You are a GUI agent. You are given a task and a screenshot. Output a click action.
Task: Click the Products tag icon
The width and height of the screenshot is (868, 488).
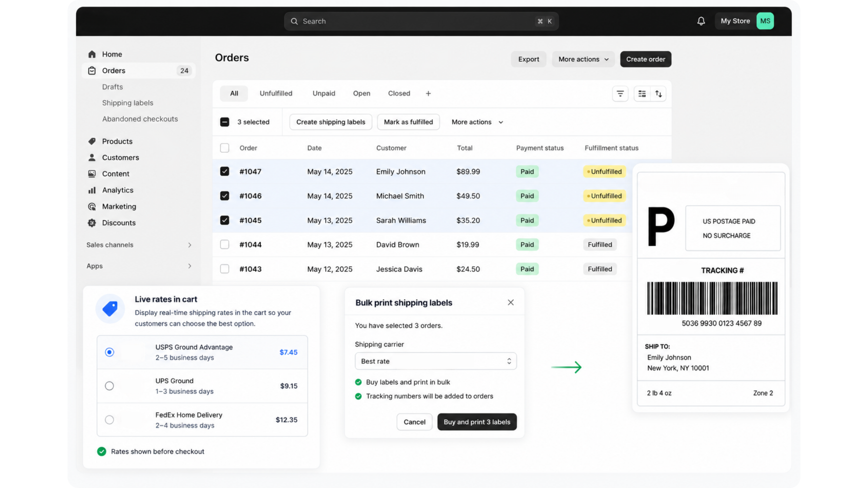click(92, 141)
